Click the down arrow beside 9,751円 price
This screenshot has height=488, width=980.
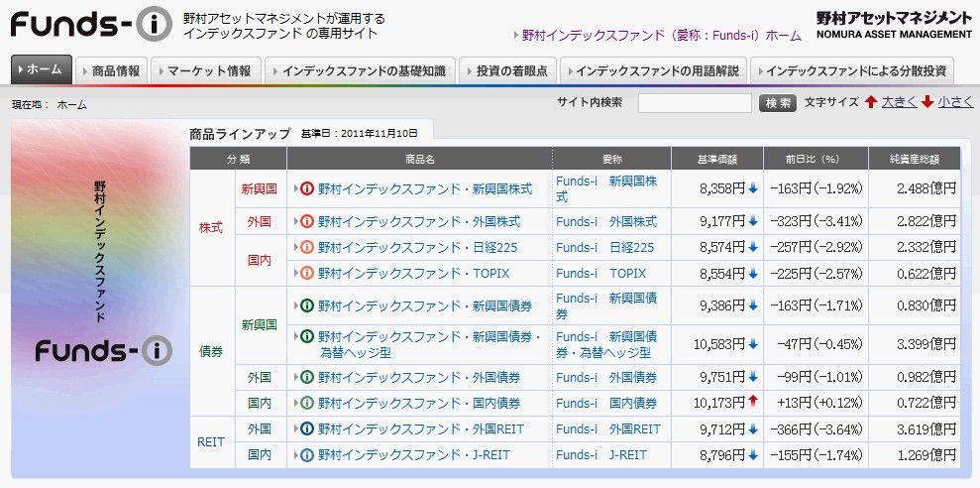tap(753, 377)
